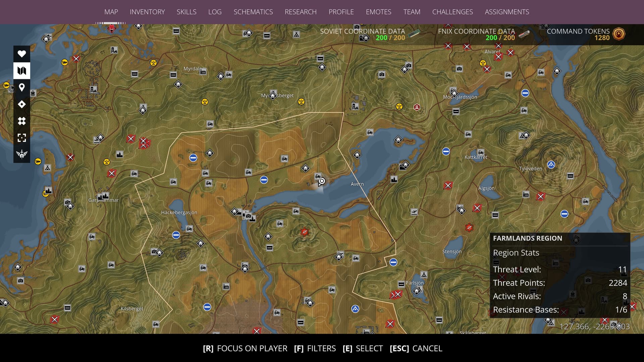644x362 pixels.
Task: Click the Threat Level value 11
Action: [623, 269]
